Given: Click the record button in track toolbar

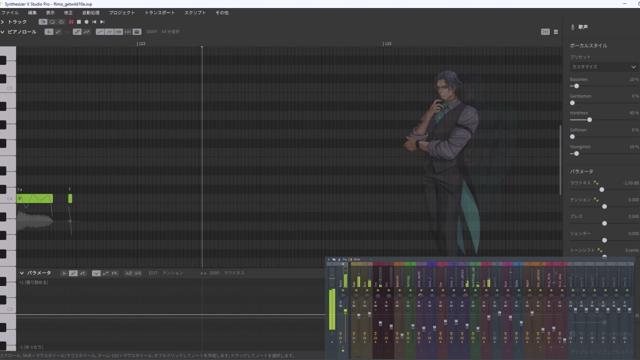Looking at the screenshot, I should (87, 22).
